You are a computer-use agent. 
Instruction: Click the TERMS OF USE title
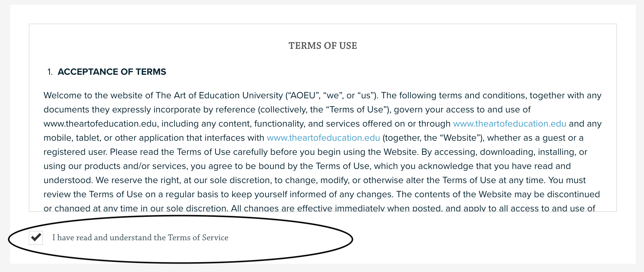pos(323,46)
